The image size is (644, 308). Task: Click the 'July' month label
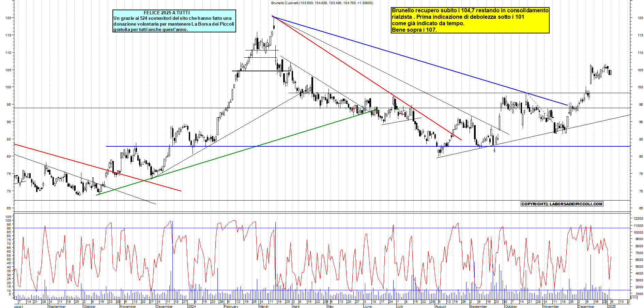(400, 306)
